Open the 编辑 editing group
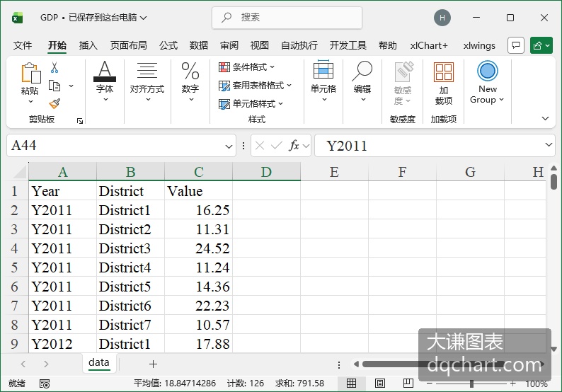 (362, 81)
